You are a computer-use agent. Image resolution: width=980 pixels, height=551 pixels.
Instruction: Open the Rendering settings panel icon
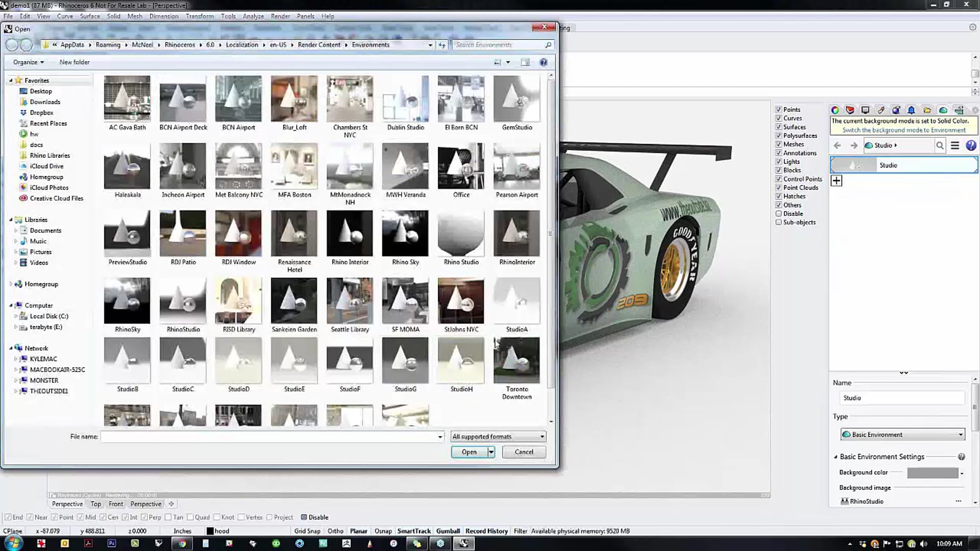(x=959, y=110)
